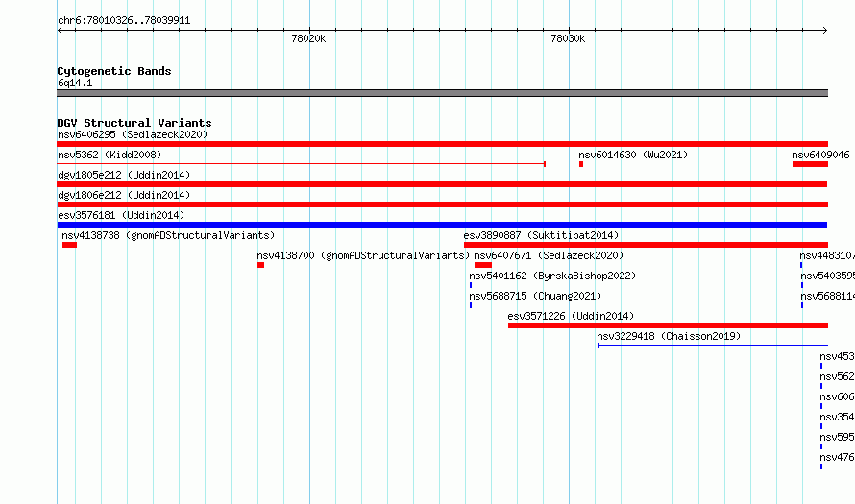This screenshot has width=855, height=504.
Task: Select the blue tick under nsv4483107
Action: tap(801, 265)
